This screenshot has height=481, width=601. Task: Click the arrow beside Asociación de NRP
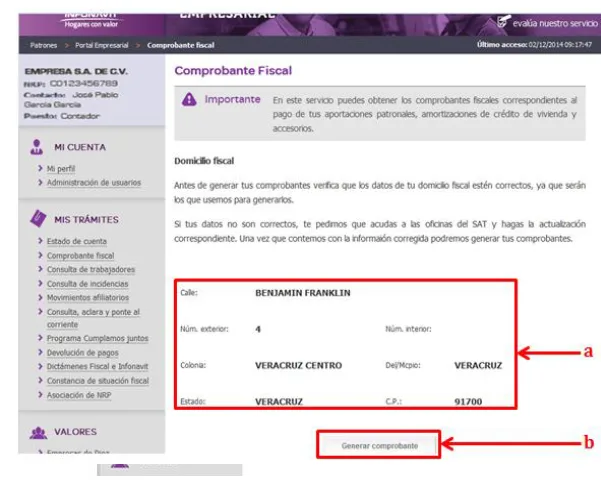(x=40, y=394)
